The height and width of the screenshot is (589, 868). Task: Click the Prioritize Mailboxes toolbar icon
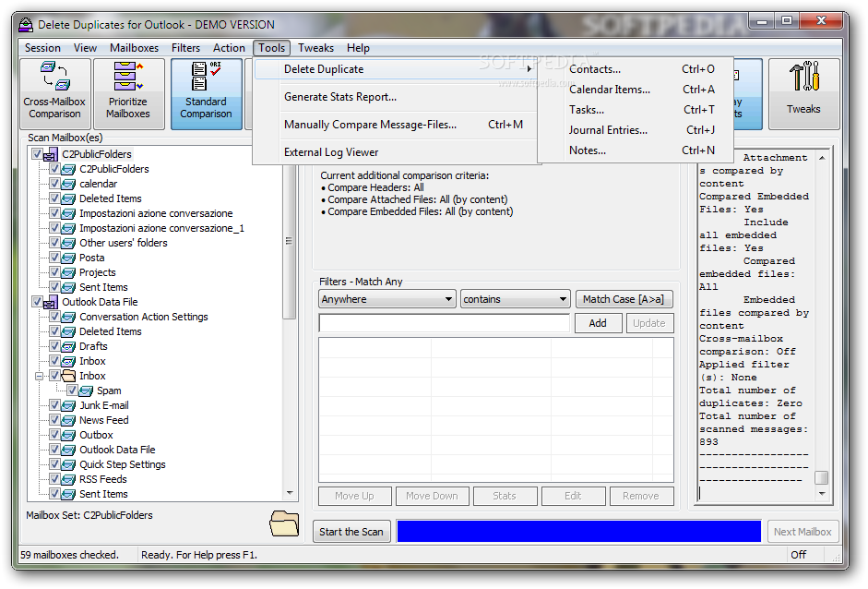pyautogui.click(x=128, y=94)
